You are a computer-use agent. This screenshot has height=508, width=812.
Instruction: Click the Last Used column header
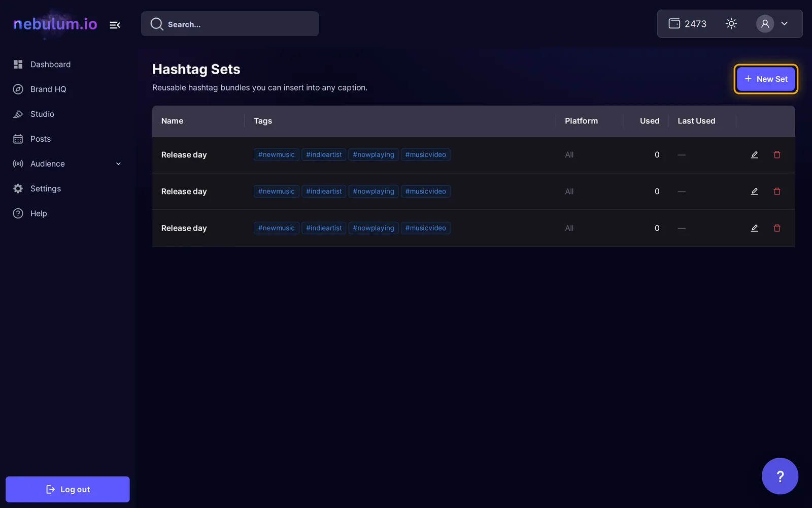(696, 121)
